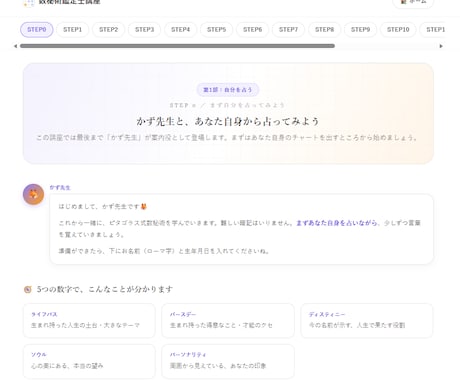Click subtitle STEP 0 / まず自分を占ってみよう
460x380 pixels.
pos(228,105)
